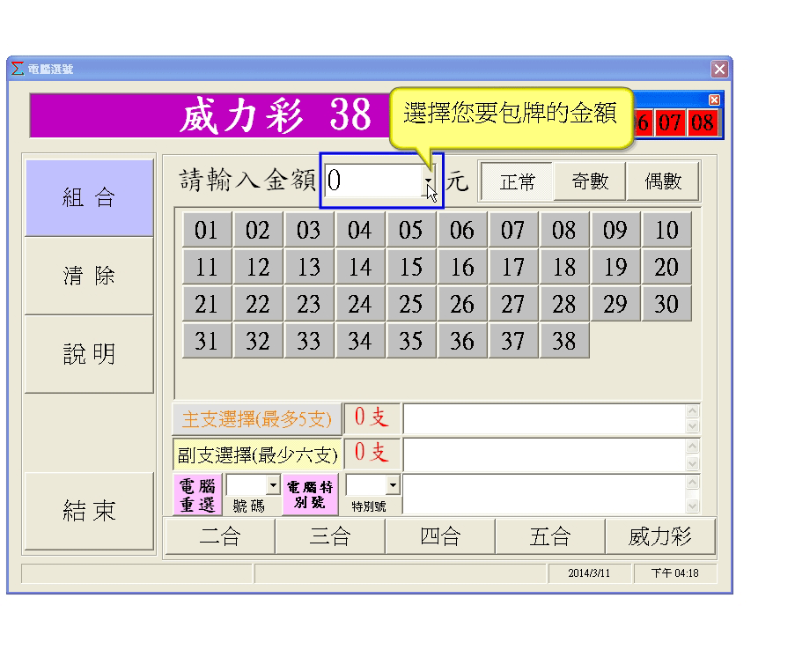The image size is (795, 672).
Task: Choose number 23
Action: point(309,304)
